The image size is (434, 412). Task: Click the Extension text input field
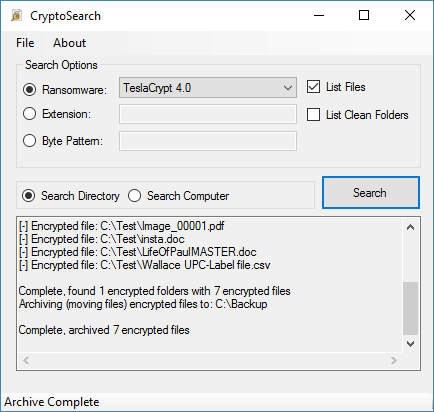pos(208,114)
